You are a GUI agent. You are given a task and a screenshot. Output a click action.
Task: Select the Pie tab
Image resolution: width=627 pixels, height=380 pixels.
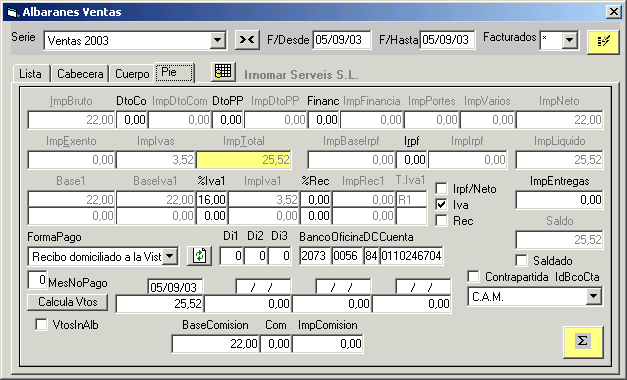[x=174, y=72]
